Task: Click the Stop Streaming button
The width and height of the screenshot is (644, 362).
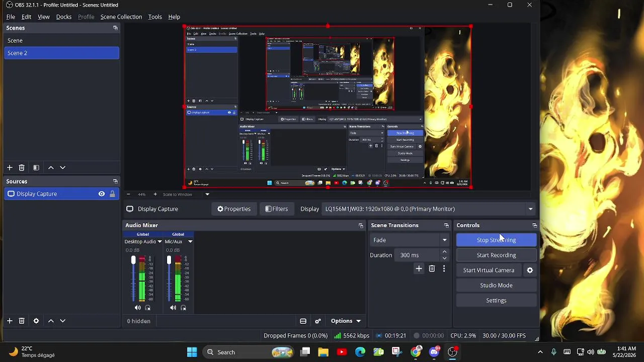Action: click(496, 240)
